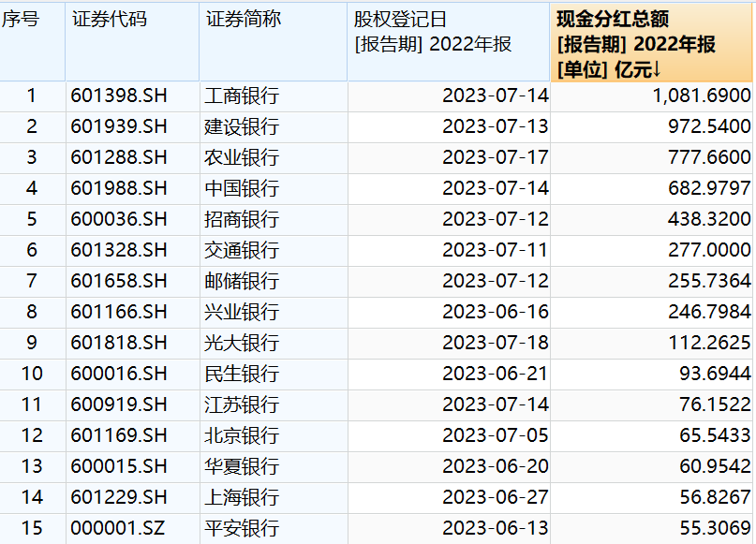Select dividend value 255.7364
Screen dimensions: 756x544
click(709, 281)
